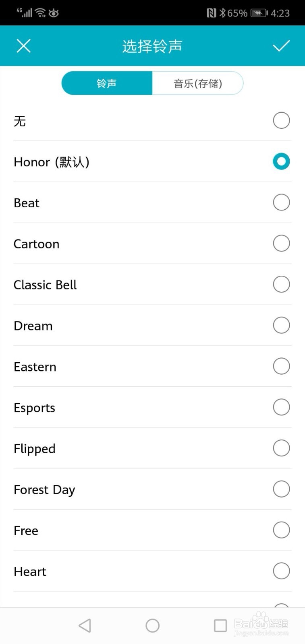305x644 pixels.
Task: Switch to the 音乐(存储) tab
Action: click(x=197, y=83)
